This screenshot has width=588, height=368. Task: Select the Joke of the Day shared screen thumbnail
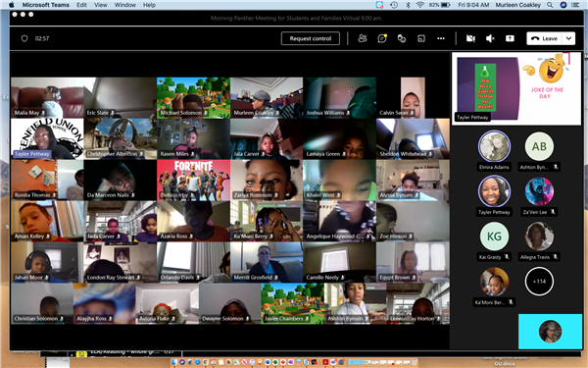516,88
